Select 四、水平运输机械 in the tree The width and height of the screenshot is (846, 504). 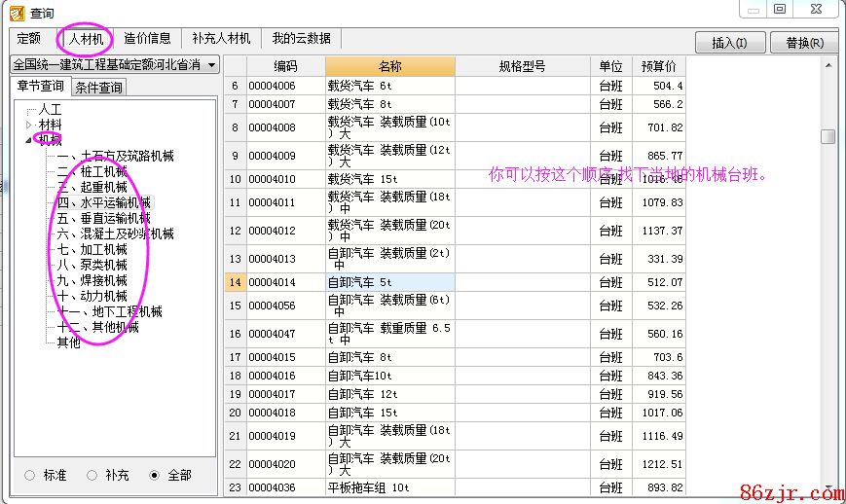click(103, 203)
